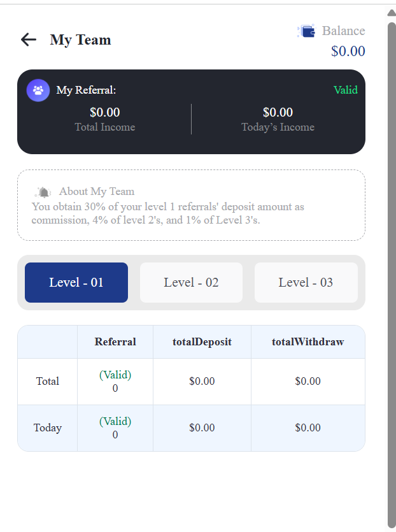396x532 pixels.
Task: Click the totalDeposit column header
Action: 202,342
